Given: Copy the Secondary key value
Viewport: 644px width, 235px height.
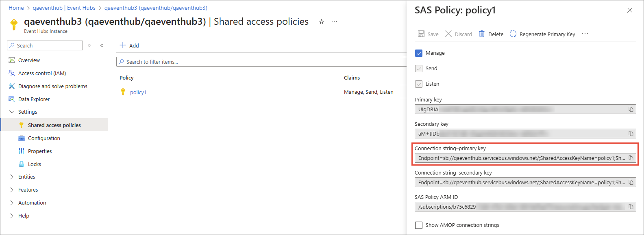Looking at the screenshot, I should pos(631,134).
